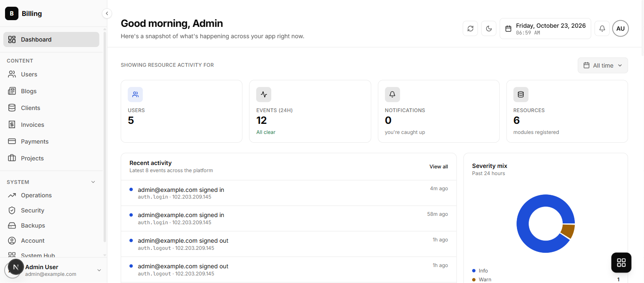Click the Projects briefcase icon
The height and width of the screenshot is (283, 644).
tap(12, 158)
